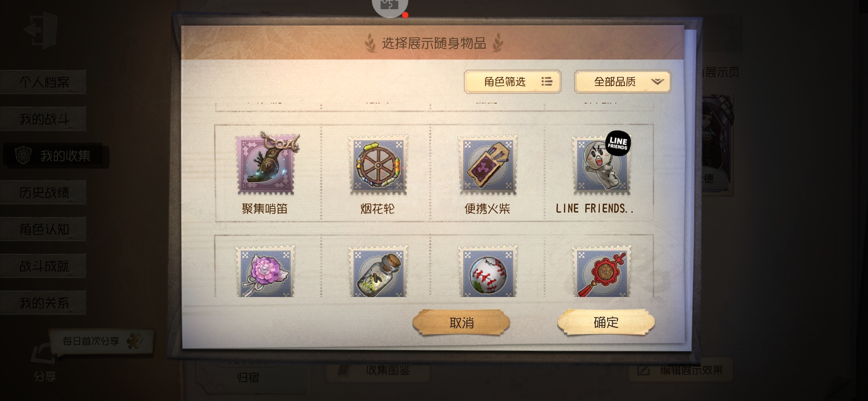Choose the baseball accessory stamp
The image size is (868, 401).
(x=488, y=270)
